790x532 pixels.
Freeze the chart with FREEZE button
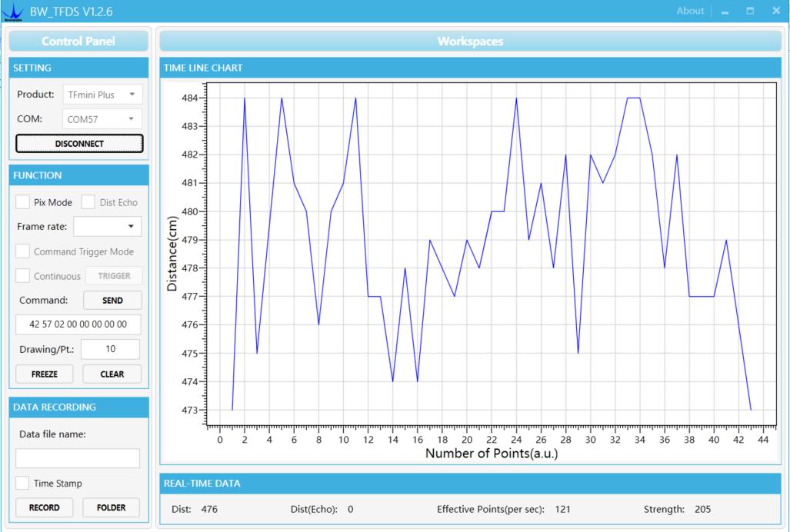coord(45,374)
